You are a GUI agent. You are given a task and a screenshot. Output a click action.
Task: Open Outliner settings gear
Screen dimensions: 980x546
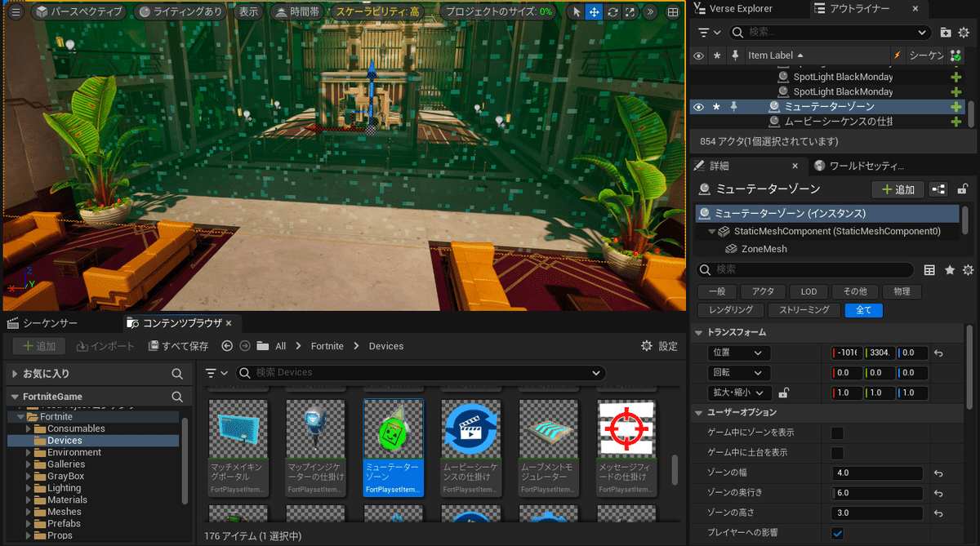(964, 32)
